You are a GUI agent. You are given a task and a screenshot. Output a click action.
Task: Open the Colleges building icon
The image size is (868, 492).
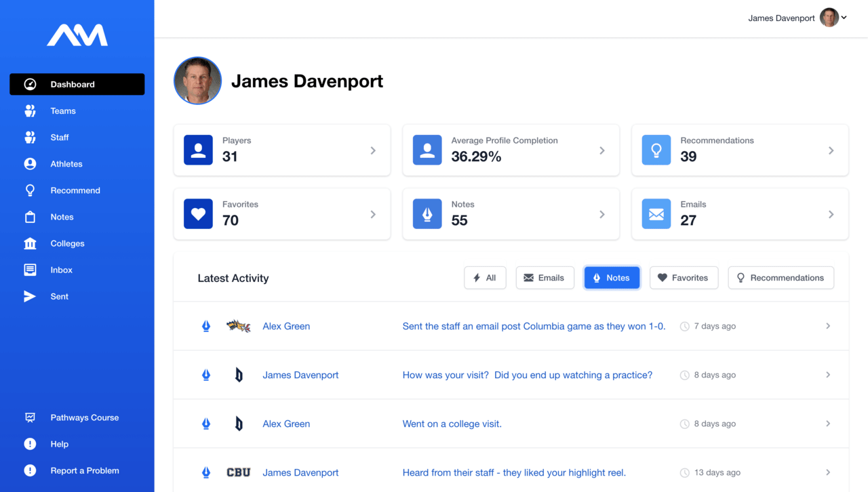coord(30,243)
